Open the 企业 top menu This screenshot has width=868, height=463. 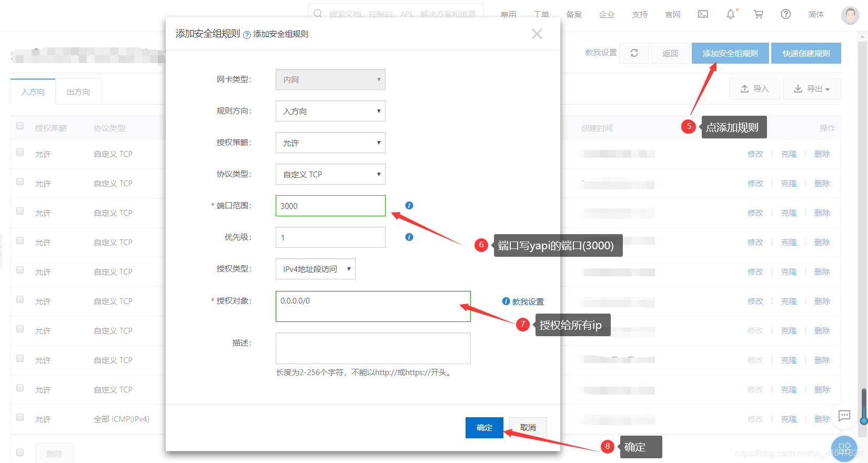pos(607,14)
